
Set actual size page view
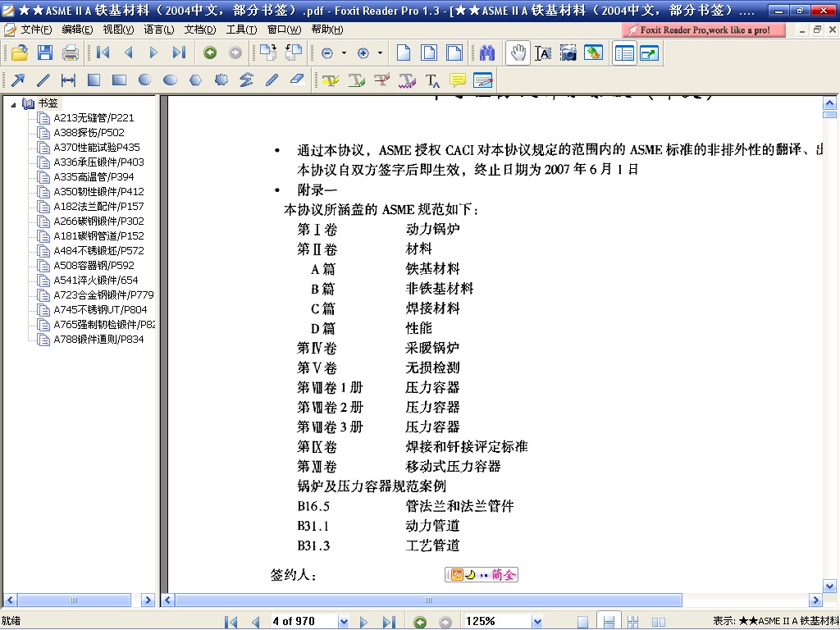coord(404,52)
